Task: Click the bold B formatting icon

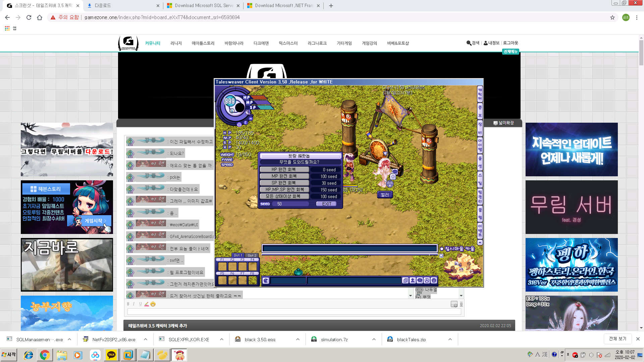Action: pos(128,304)
